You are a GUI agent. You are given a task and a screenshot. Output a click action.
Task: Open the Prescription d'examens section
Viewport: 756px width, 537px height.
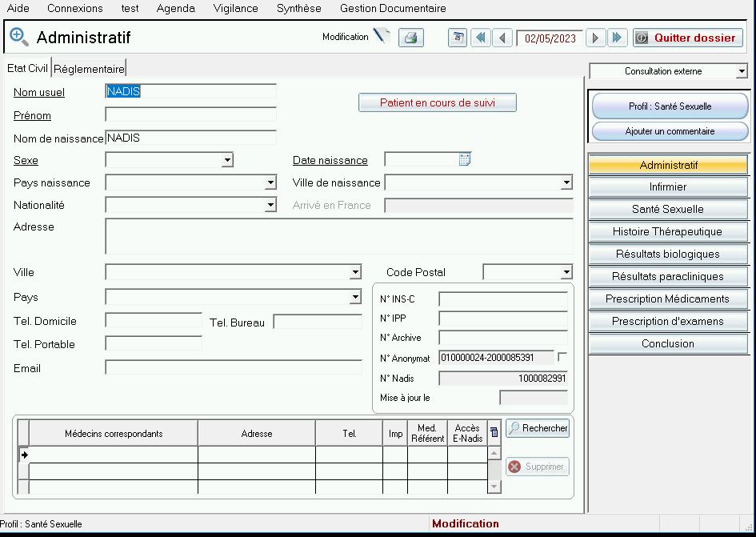(668, 322)
